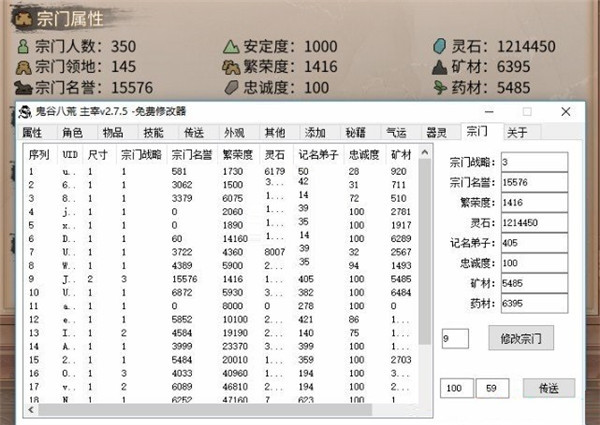The width and height of the screenshot is (600, 425).
Task: Select row 1 with reputation 581
Action: pyautogui.click(x=222, y=171)
